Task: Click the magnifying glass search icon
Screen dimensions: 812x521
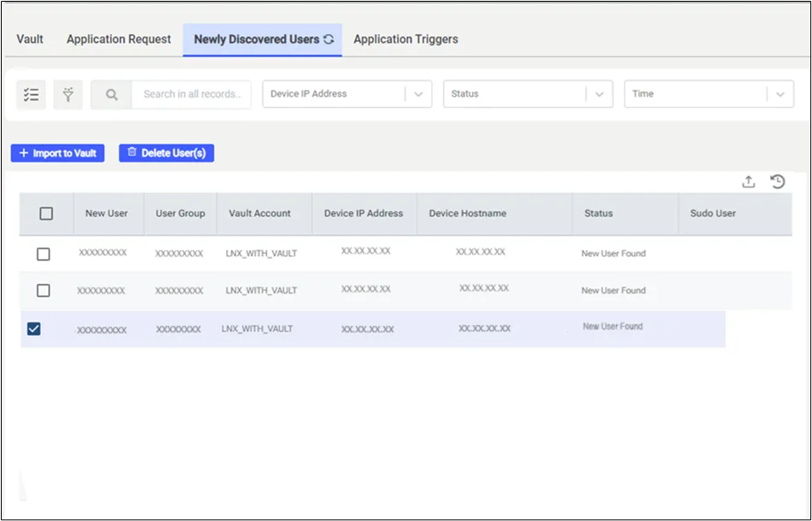Action: coord(111,94)
